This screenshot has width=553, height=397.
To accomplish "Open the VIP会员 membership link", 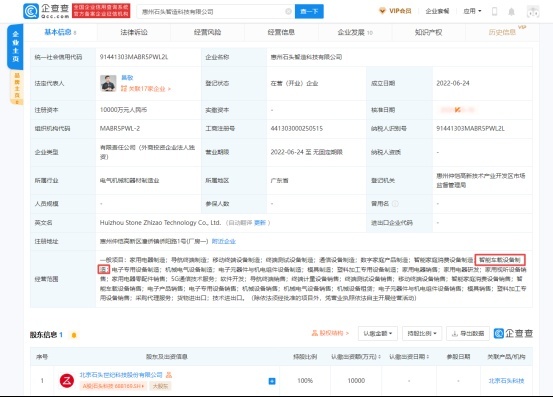I will click(x=395, y=11).
